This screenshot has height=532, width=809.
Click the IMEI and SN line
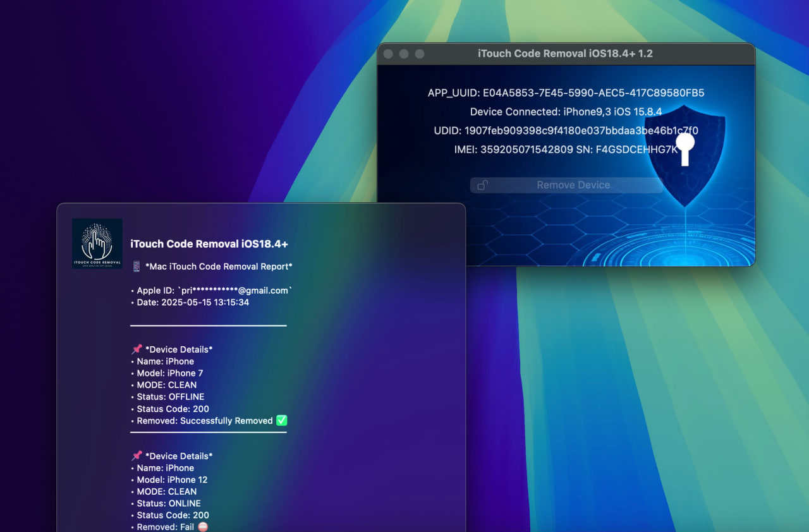coord(566,150)
